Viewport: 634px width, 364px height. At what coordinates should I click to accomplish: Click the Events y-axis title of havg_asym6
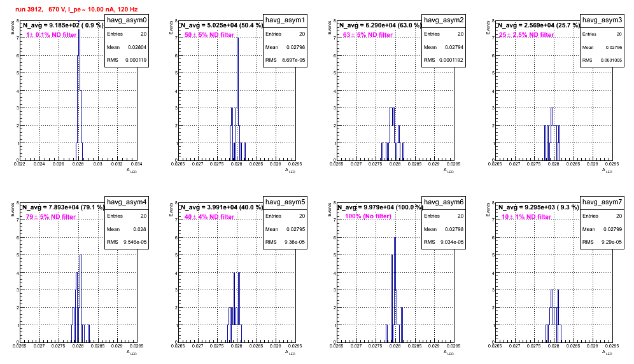tap(329, 209)
